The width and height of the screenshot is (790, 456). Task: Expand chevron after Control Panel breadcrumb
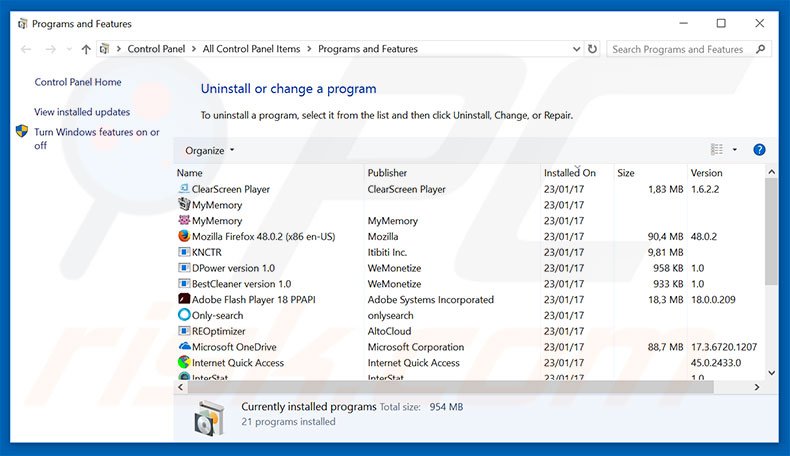[x=194, y=49]
